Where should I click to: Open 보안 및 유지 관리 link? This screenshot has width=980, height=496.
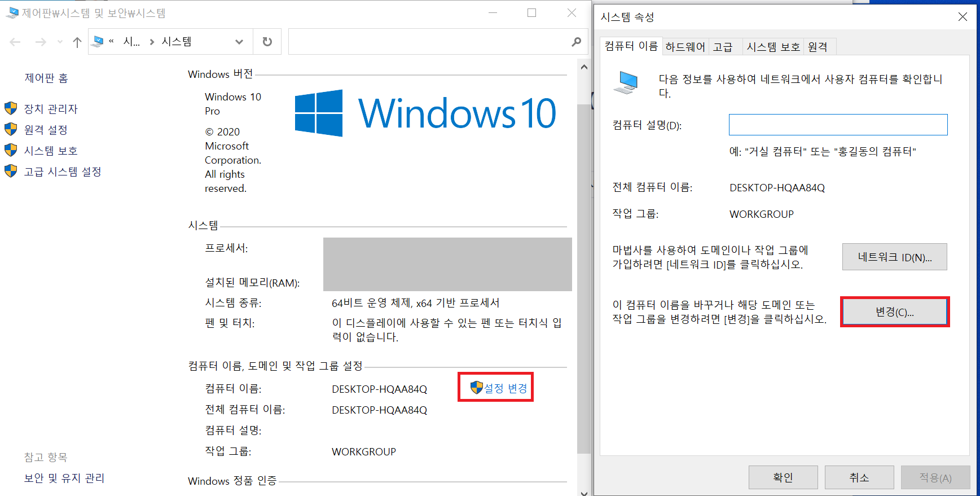[x=64, y=478]
